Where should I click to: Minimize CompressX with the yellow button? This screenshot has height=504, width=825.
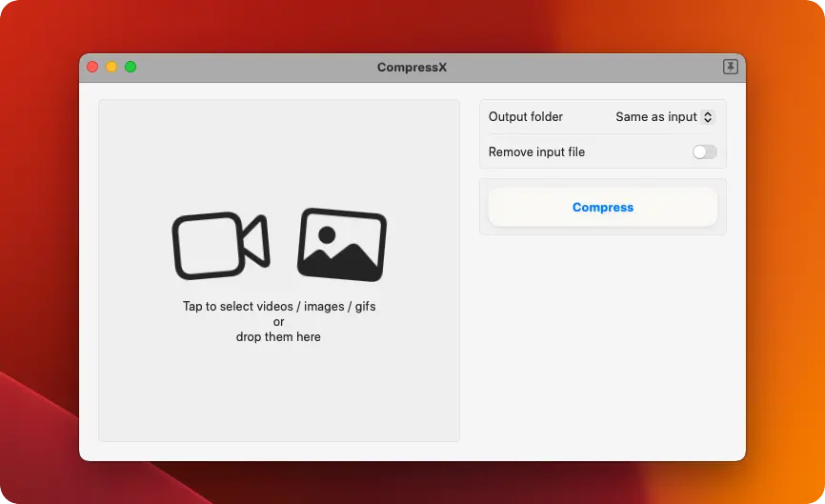pos(111,67)
